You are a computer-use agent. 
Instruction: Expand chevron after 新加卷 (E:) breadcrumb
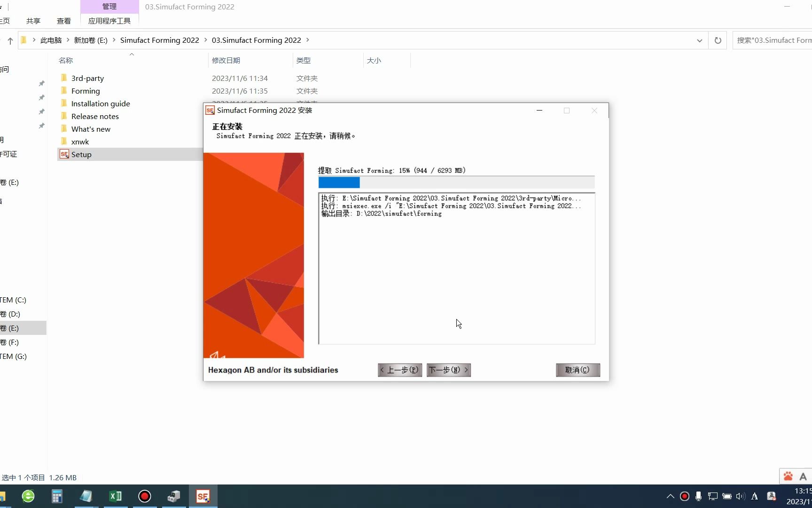[114, 40]
